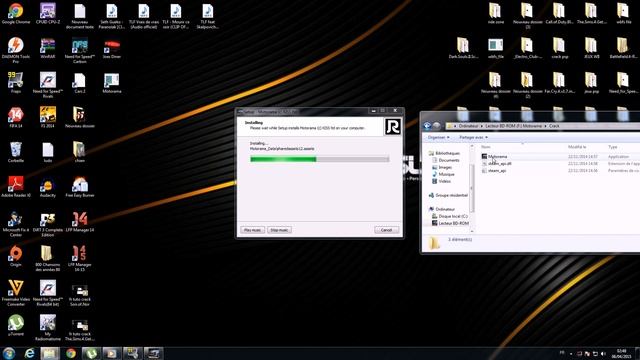Select the steam_api settings file in Explorer
This screenshot has height=360, width=640.
tap(497, 171)
